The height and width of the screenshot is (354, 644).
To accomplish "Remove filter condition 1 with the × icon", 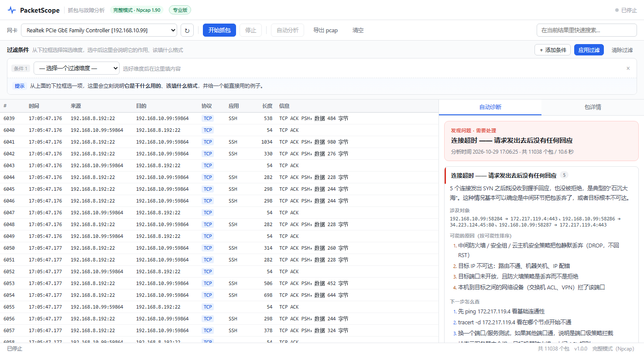I will tap(628, 69).
